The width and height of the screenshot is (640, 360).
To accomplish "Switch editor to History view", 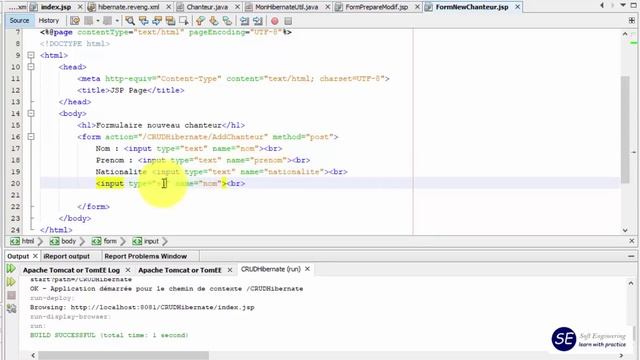I will [x=49, y=20].
